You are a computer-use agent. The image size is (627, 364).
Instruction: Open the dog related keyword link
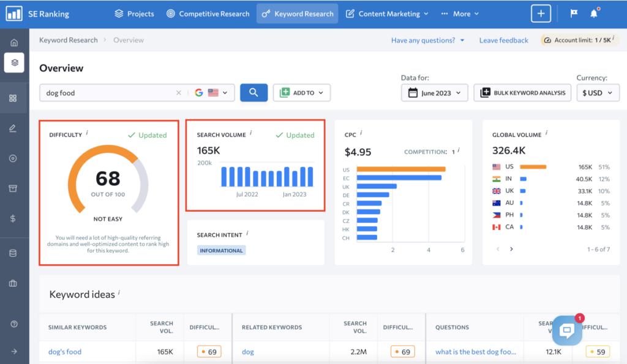(248, 352)
